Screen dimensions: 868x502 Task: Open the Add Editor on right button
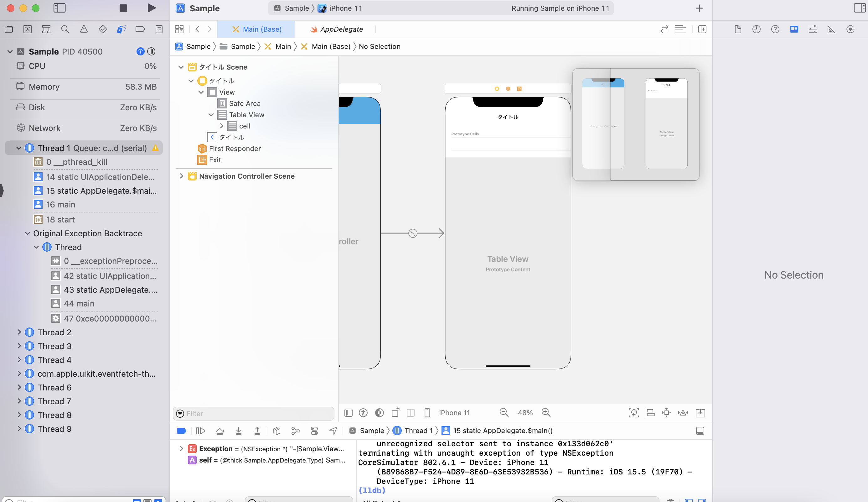[702, 29]
